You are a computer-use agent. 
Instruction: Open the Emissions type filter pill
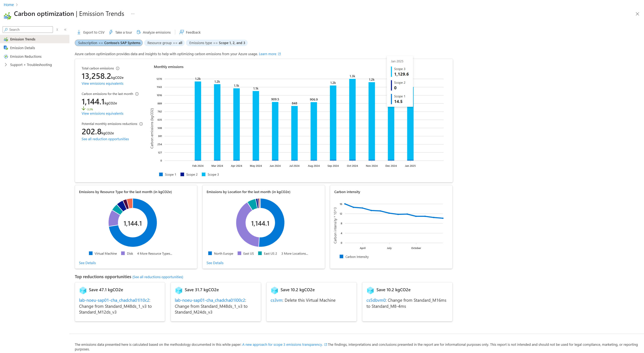(217, 43)
